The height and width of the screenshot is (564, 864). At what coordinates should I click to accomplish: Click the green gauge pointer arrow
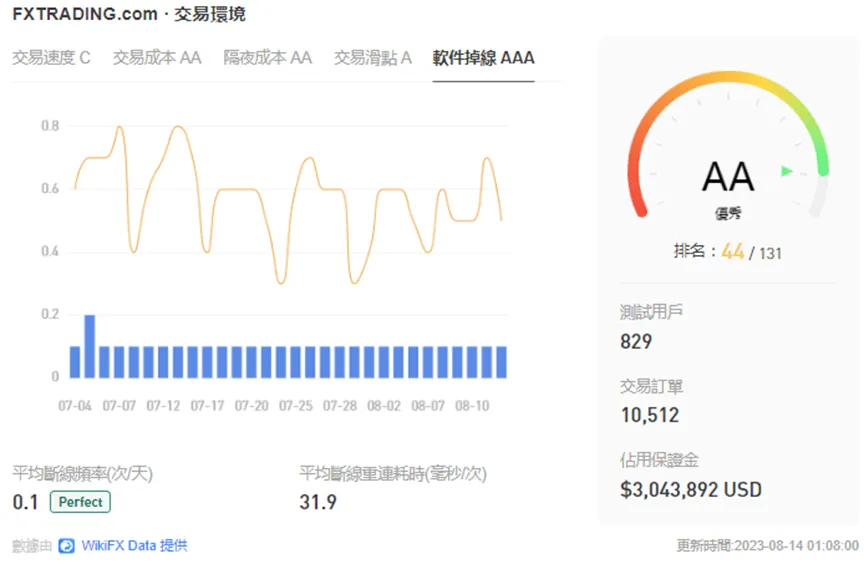point(787,171)
